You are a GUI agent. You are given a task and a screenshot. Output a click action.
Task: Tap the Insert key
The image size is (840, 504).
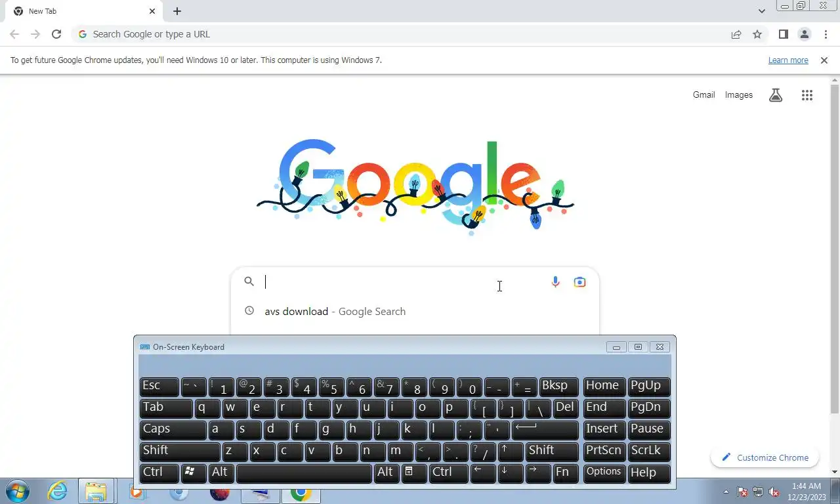click(604, 430)
